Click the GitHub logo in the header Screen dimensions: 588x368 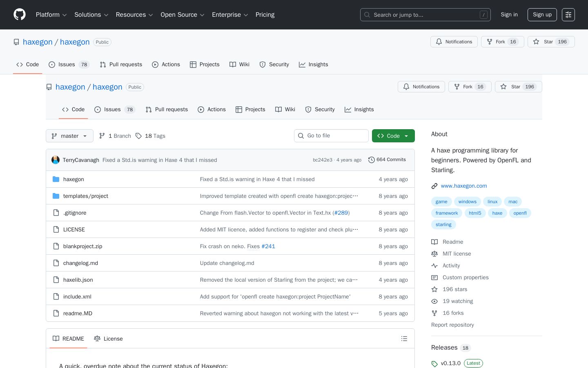20,15
